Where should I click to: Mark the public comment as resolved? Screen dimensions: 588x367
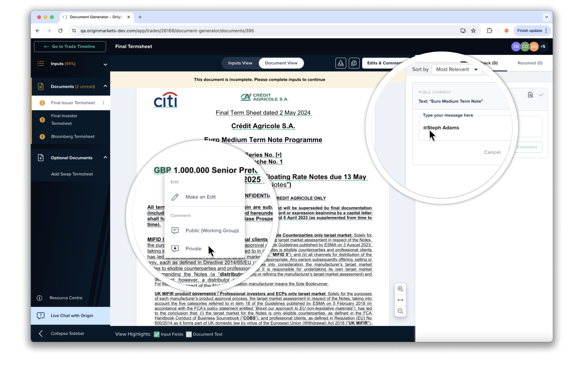541,95
